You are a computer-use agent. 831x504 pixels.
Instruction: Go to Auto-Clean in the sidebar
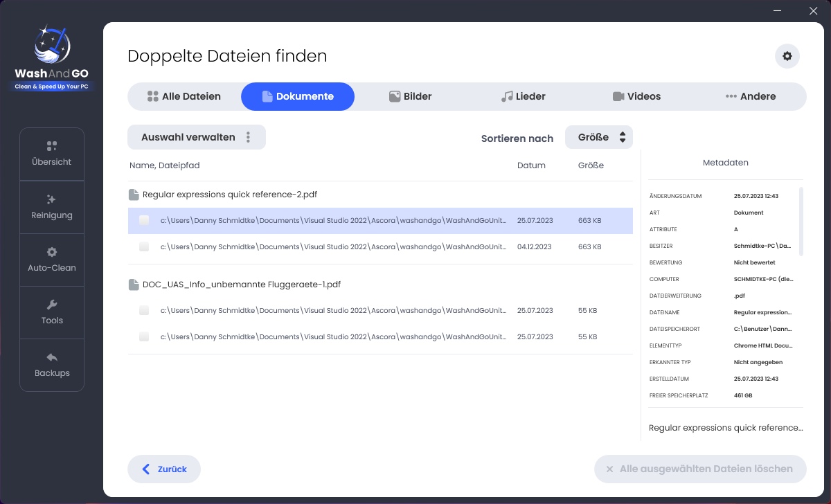tap(52, 260)
